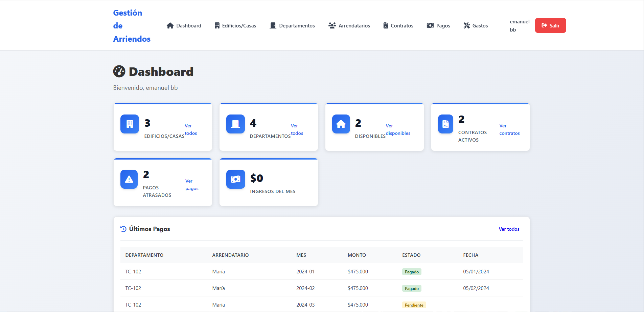Open Departamentos from the navigation bar
The height and width of the screenshot is (312, 644).
click(292, 25)
